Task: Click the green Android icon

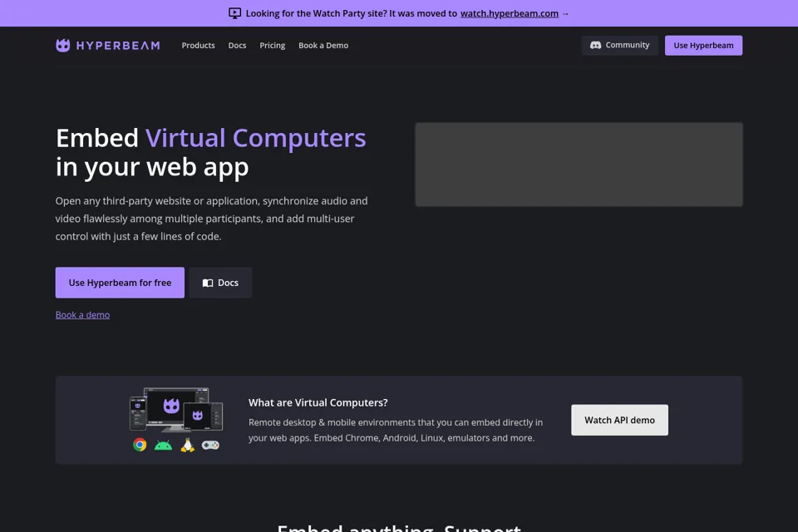Action: (x=164, y=446)
